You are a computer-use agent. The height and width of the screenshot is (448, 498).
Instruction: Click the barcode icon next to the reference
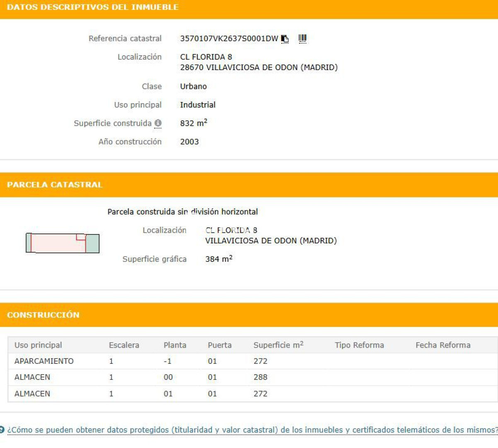[302, 39]
